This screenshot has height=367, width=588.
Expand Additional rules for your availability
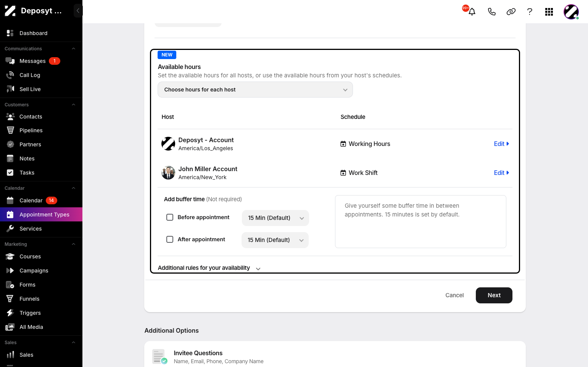pyautogui.click(x=209, y=268)
